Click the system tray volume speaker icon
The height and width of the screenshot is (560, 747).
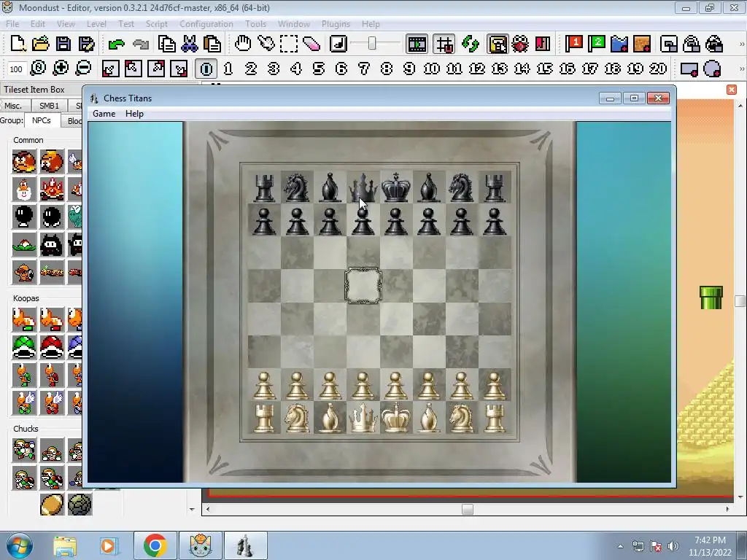(673, 546)
